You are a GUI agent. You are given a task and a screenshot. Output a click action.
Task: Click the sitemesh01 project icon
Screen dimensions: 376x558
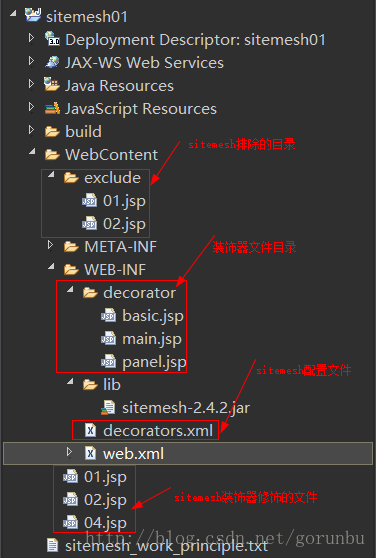pos(33,15)
